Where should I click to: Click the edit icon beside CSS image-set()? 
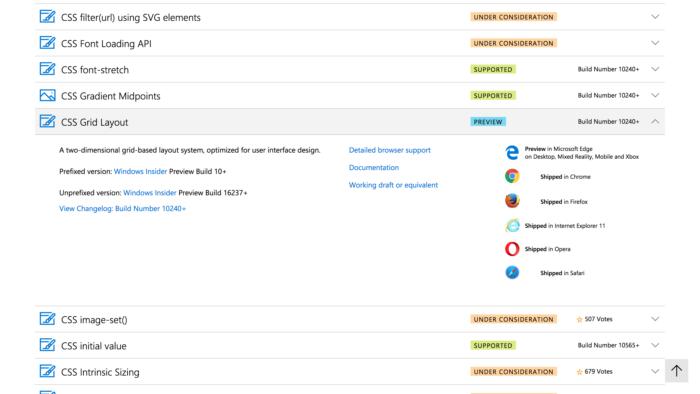pos(47,319)
